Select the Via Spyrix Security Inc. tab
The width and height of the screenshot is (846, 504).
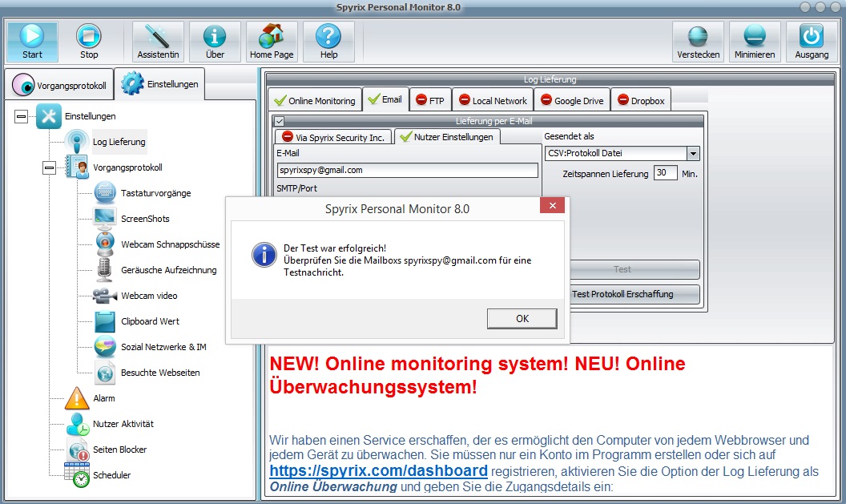click(x=334, y=137)
